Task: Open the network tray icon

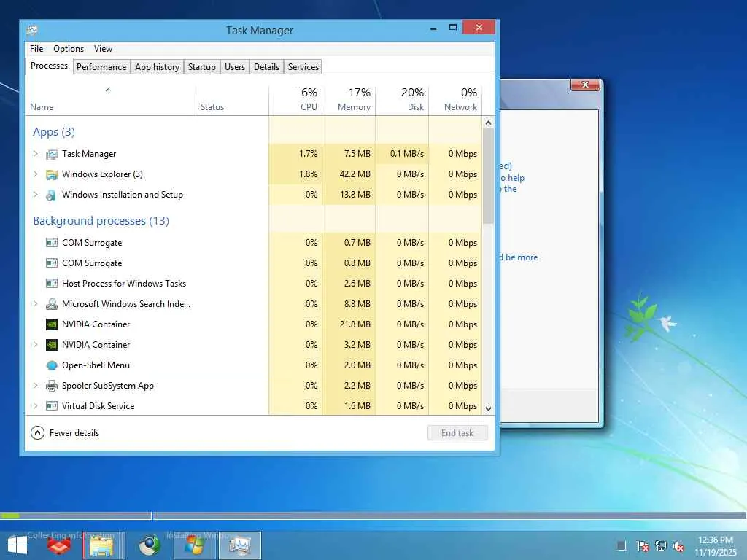Action: tap(661, 546)
